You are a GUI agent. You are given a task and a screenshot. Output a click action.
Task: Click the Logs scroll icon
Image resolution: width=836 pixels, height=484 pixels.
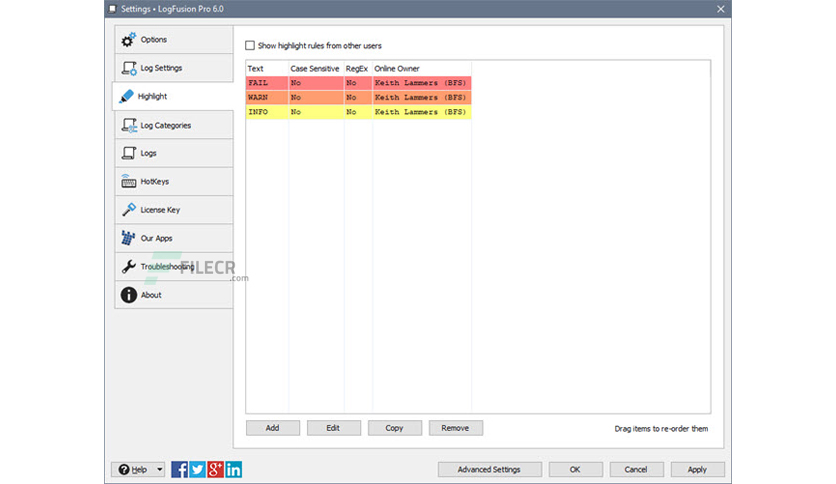click(x=129, y=154)
